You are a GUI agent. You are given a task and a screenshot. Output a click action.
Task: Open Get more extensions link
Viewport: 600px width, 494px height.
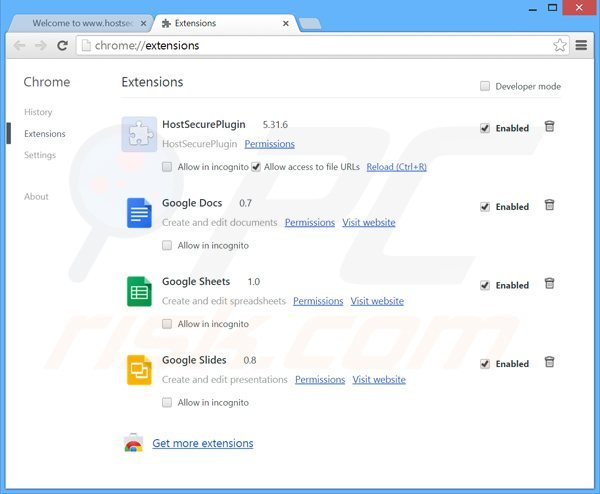pos(203,443)
